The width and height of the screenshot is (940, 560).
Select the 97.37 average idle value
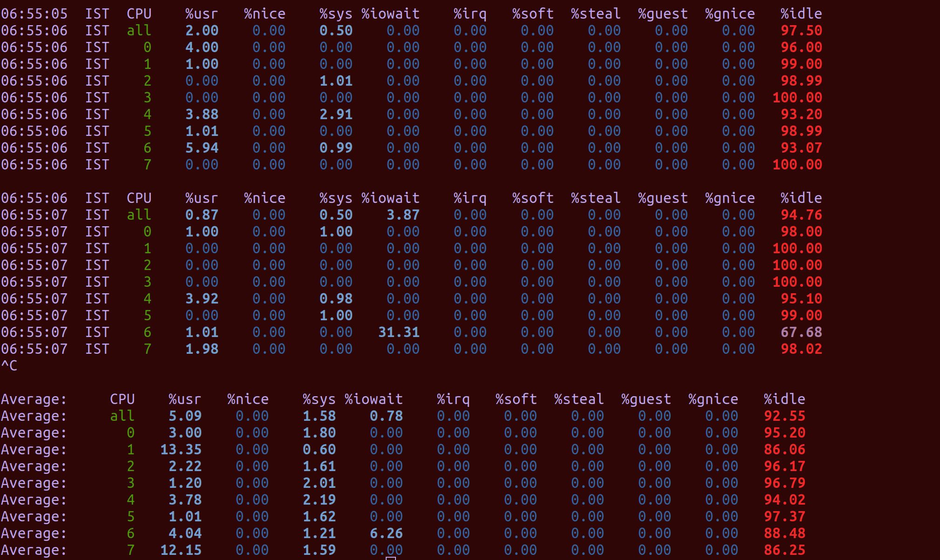[784, 517]
